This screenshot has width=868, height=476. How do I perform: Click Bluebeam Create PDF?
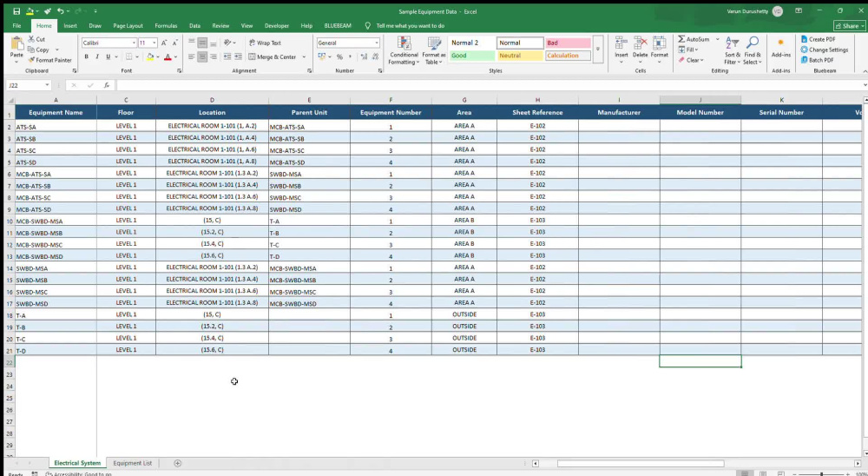coord(819,39)
